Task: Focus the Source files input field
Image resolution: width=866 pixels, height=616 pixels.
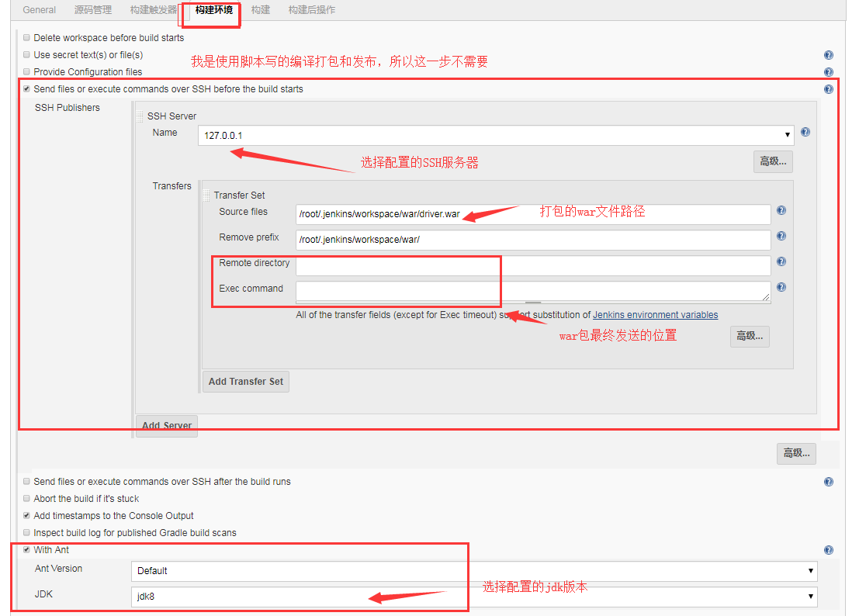Action: [x=533, y=214]
